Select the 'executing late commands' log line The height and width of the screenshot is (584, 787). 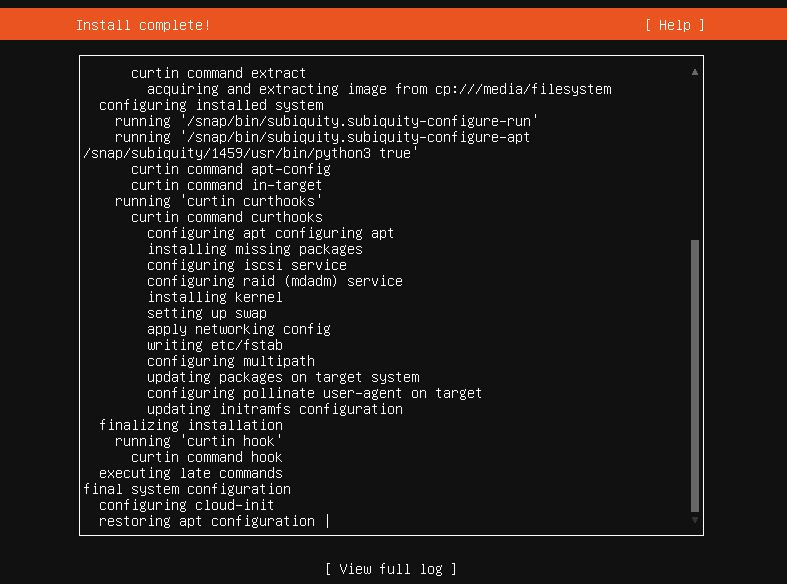(191, 473)
